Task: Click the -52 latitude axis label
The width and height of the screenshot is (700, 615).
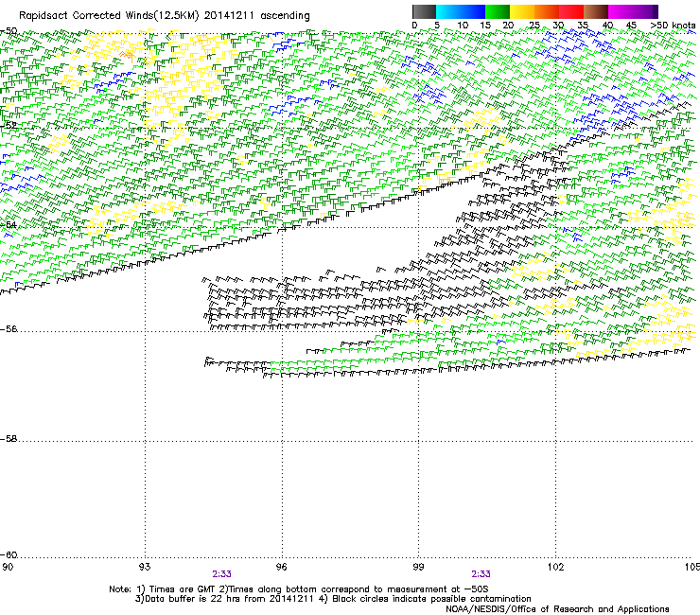Action: (x=9, y=126)
